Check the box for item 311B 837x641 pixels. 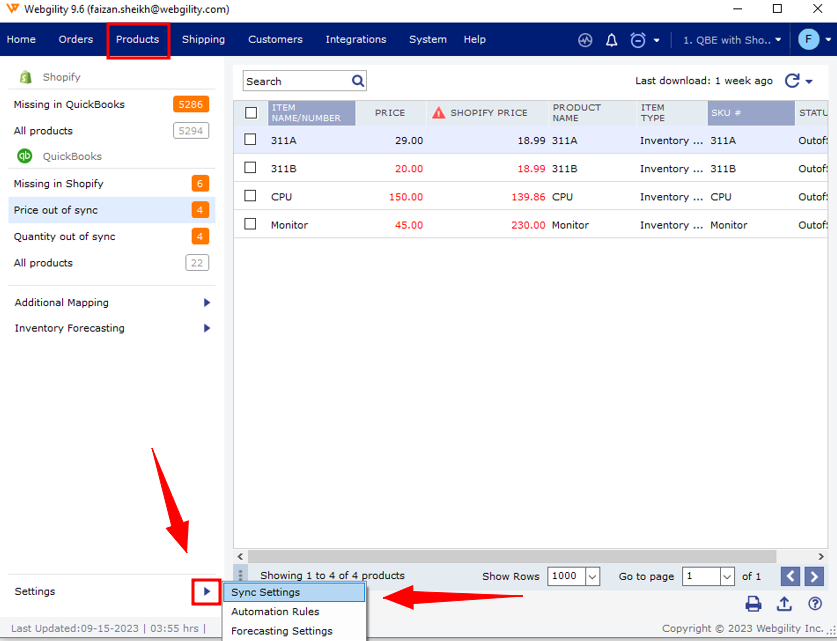click(x=250, y=168)
